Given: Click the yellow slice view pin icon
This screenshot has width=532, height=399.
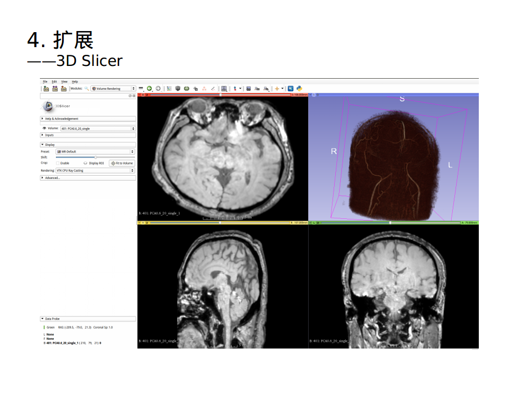Looking at the screenshot, I should click(x=140, y=223).
